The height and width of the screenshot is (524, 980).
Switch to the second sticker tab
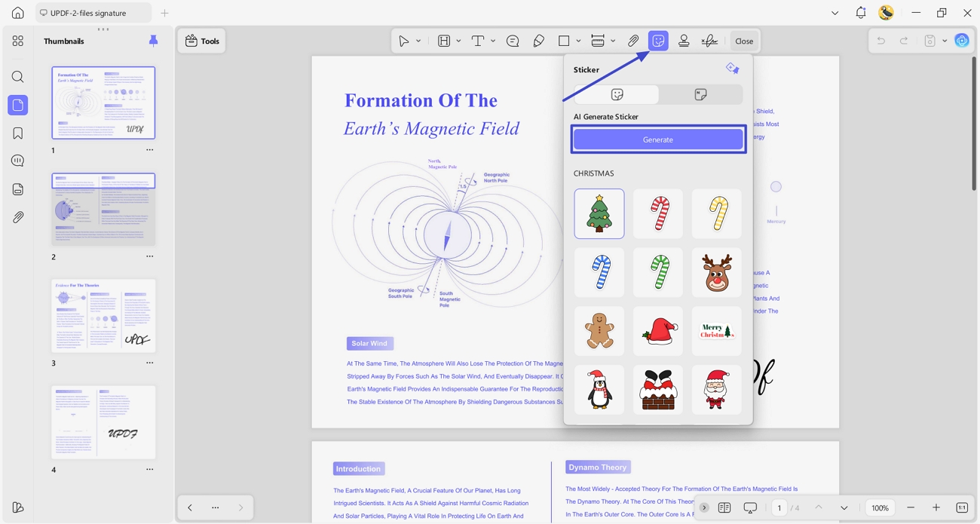[x=700, y=94]
